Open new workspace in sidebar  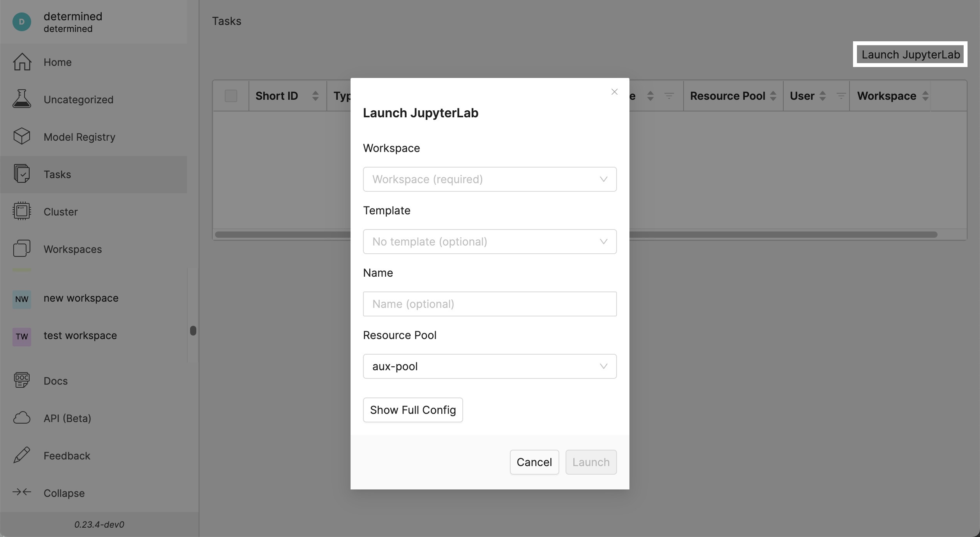click(x=93, y=299)
